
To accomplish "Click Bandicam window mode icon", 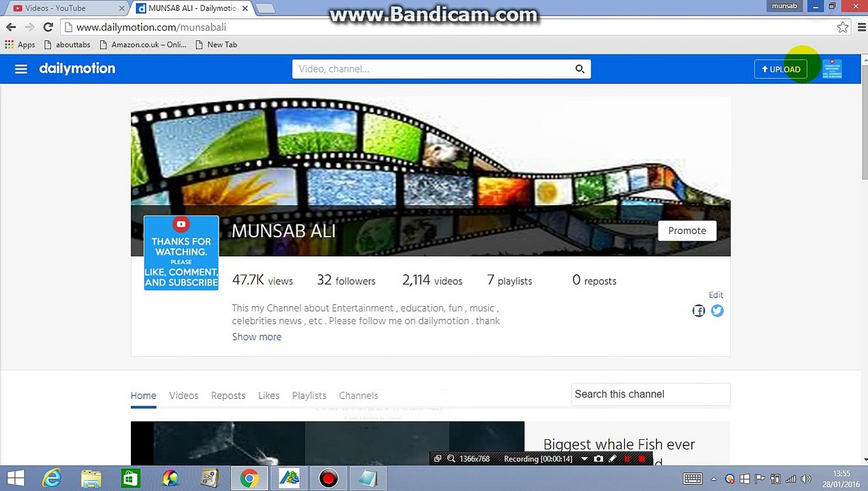I will pyautogui.click(x=437, y=459).
